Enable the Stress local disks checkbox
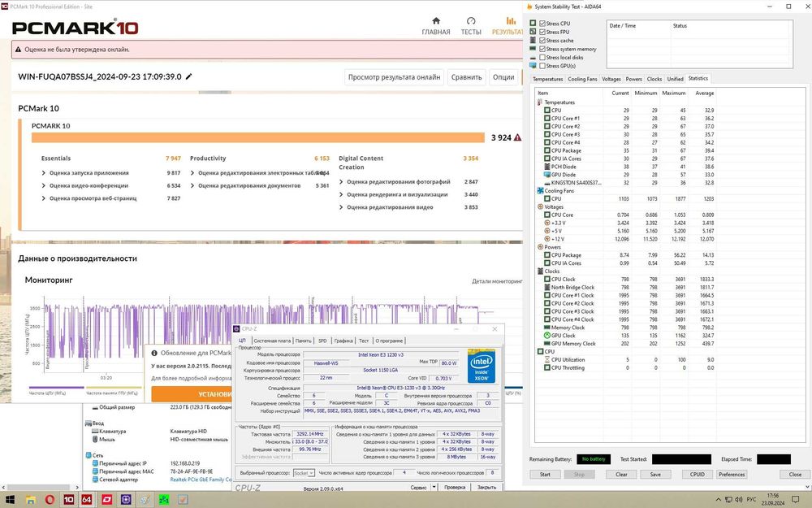The height and width of the screenshot is (508, 812). (542, 57)
